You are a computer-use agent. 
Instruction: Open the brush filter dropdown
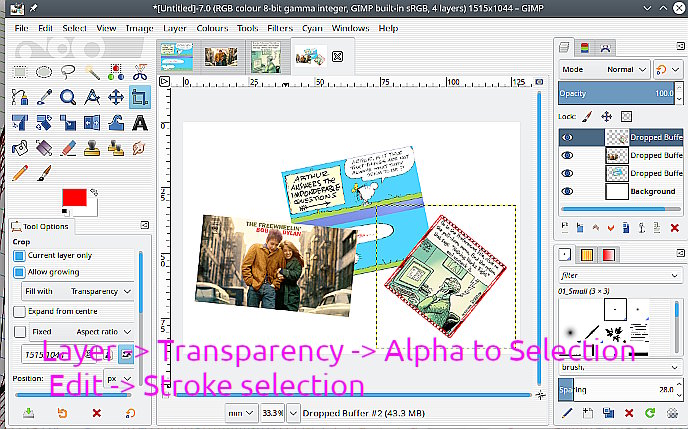pos(620,275)
